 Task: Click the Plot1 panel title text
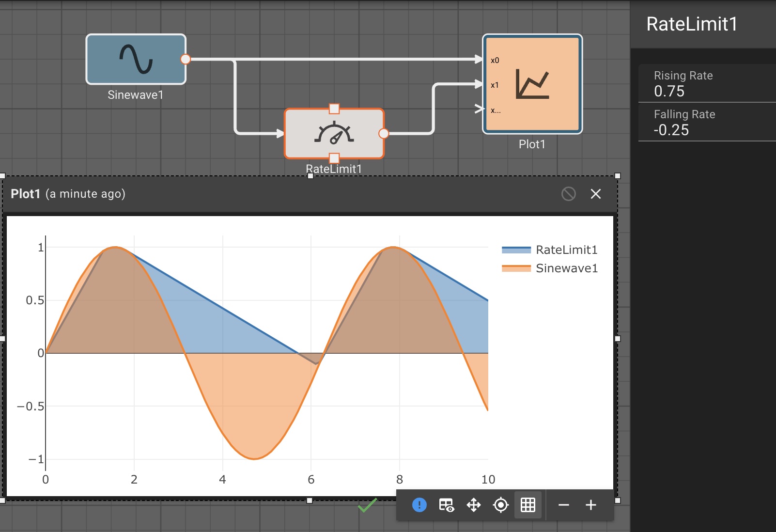click(25, 194)
